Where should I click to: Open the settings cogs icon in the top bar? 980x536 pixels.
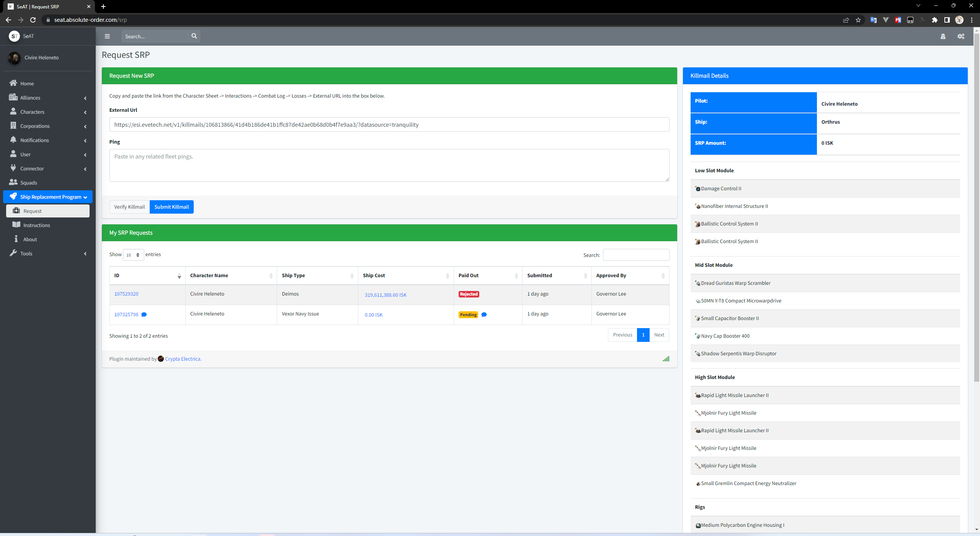point(961,36)
